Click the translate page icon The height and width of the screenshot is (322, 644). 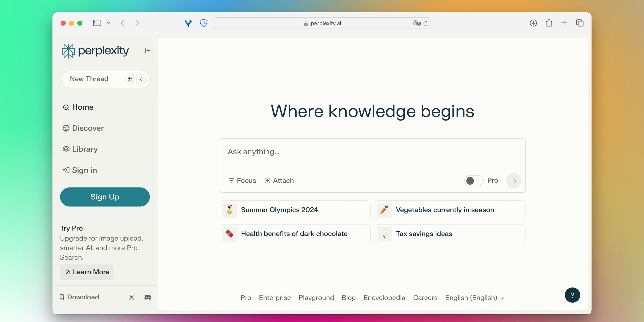click(x=416, y=23)
